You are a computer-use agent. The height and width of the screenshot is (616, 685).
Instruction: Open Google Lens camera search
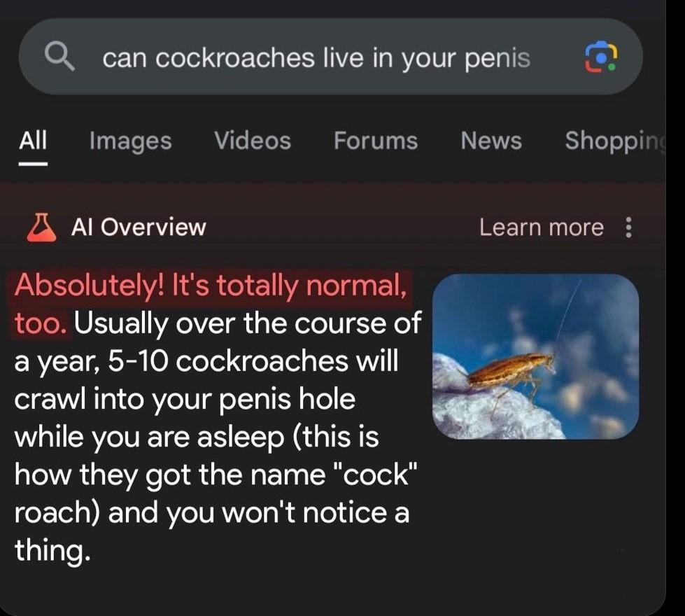tap(601, 57)
